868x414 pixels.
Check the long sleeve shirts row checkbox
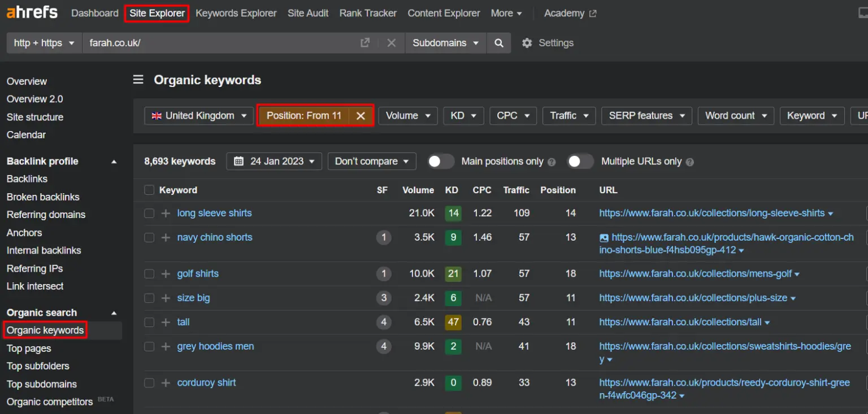click(149, 213)
